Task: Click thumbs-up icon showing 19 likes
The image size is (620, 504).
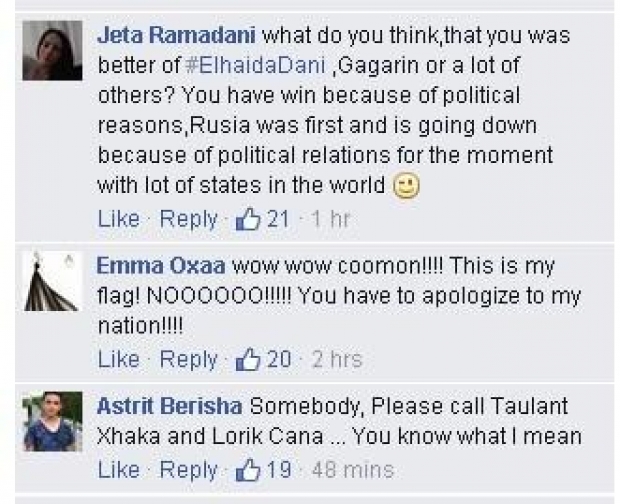Action: 247,469
